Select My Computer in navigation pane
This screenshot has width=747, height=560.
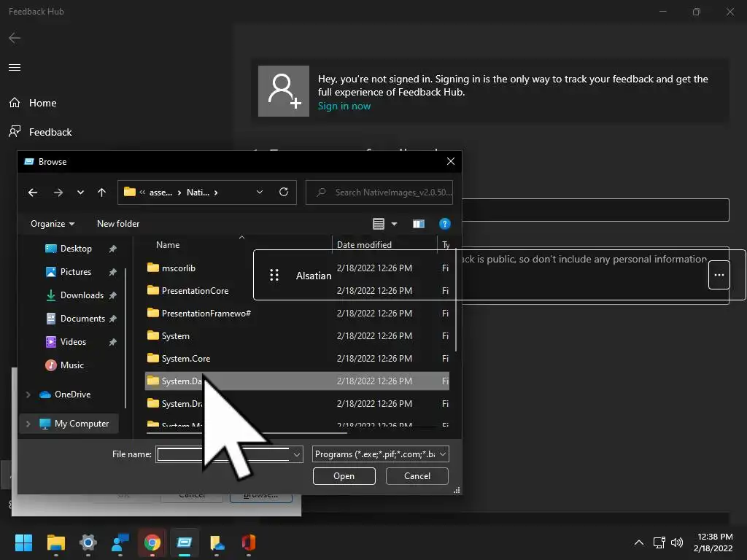point(81,424)
